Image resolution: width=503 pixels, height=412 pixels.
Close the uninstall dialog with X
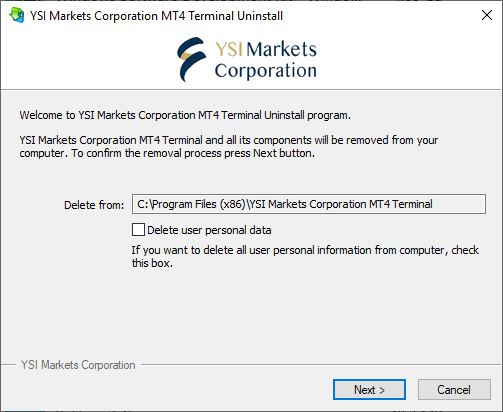[487, 15]
